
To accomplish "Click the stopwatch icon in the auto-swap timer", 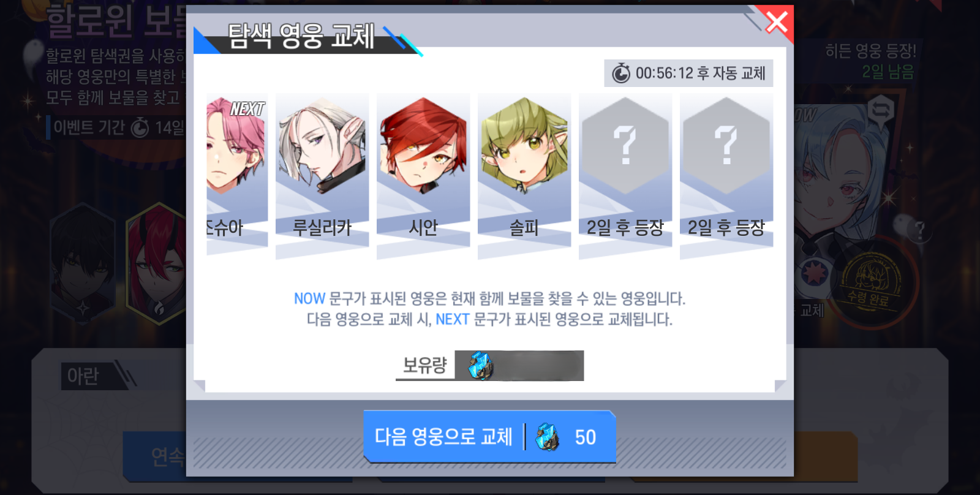I will 621,74.
